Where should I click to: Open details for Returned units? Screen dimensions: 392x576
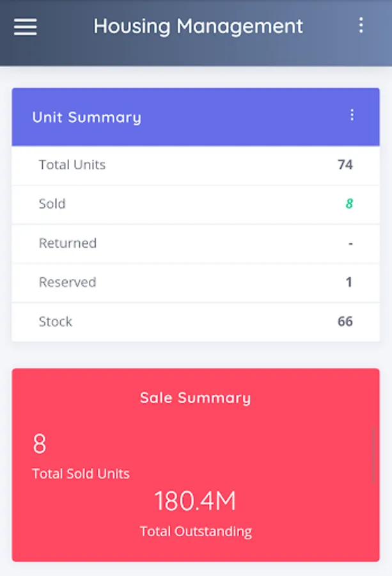(196, 243)
